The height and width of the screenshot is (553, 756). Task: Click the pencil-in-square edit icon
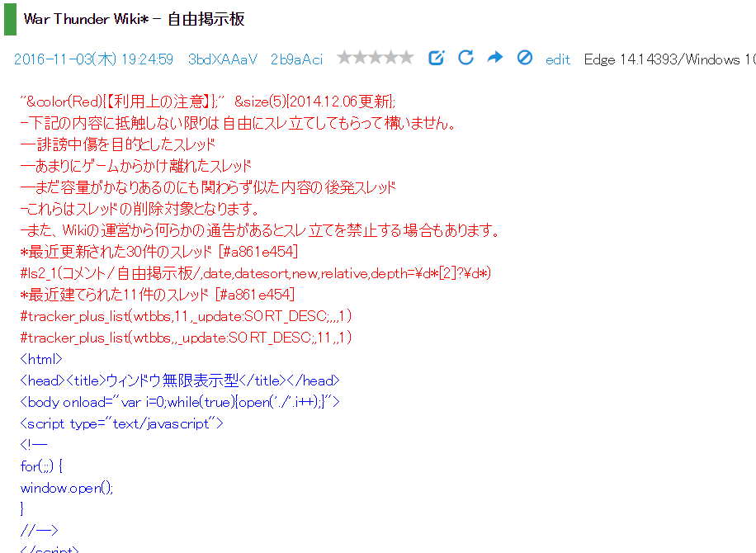(x=437, y=58)
